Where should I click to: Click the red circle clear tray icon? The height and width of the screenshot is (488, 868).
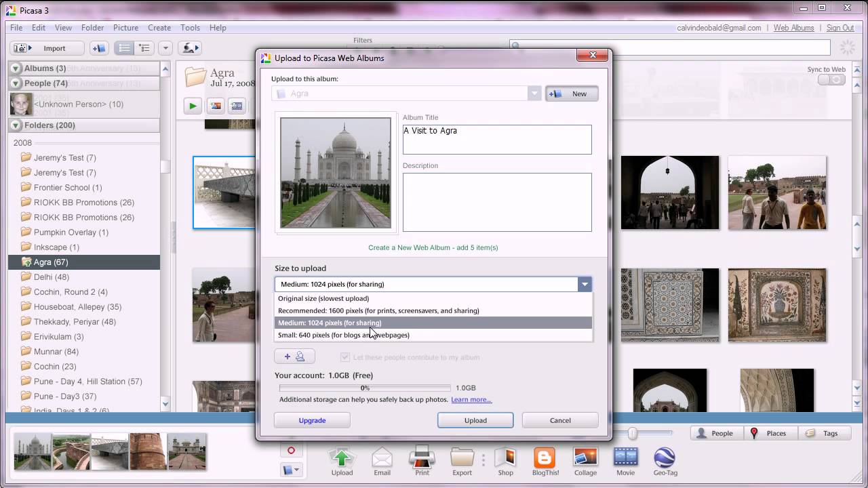coord(291,451)
